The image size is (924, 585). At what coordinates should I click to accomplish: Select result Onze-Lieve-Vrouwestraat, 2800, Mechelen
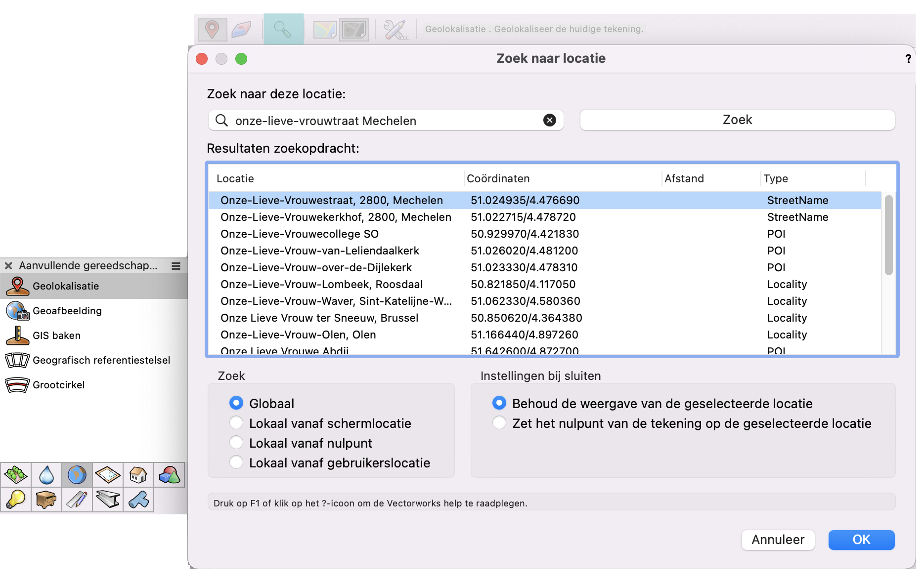click(545, 200)
